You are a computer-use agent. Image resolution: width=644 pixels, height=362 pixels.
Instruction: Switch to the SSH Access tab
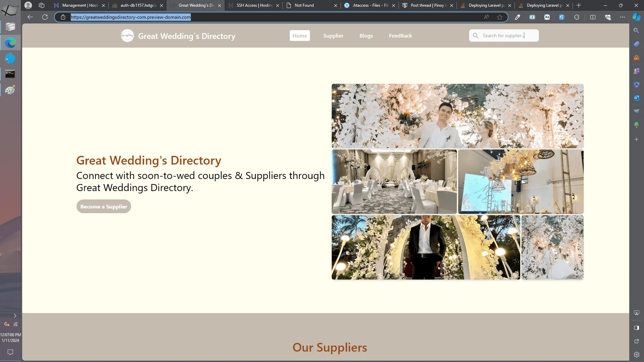pos(254,5)
